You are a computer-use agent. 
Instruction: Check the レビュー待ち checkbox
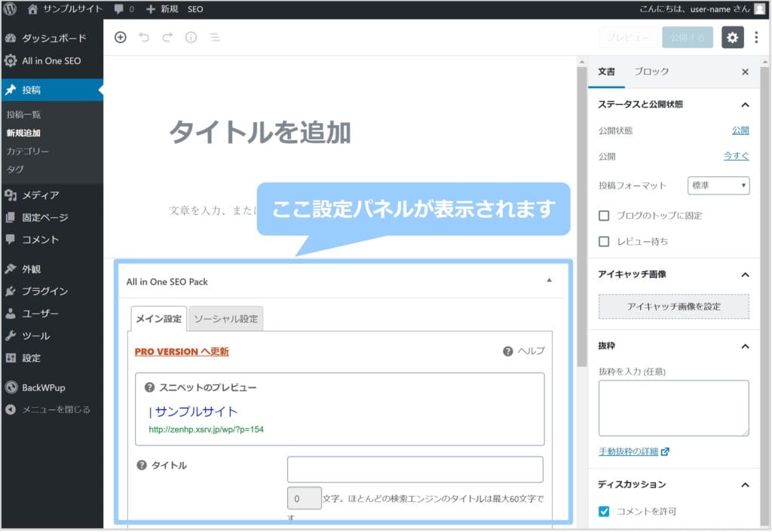(604, 242)
